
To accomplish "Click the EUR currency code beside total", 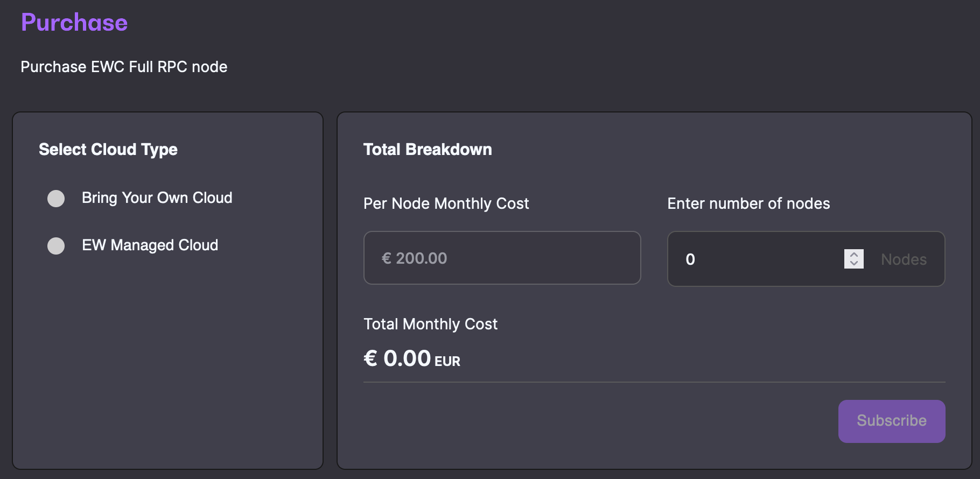I will click(447, 362).
